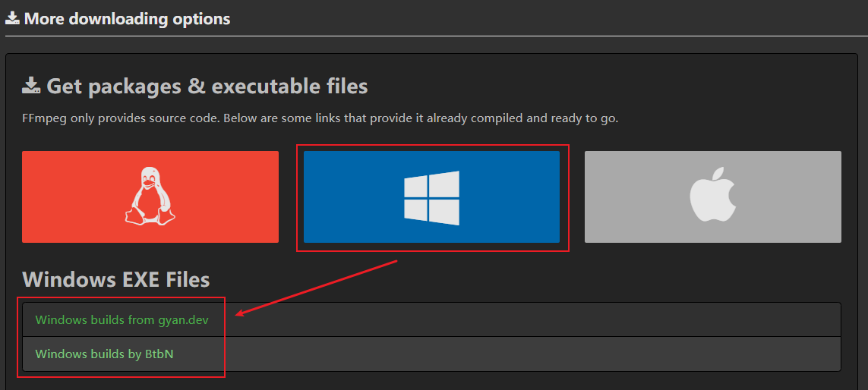Screen dimensions: 868x390
Task: Open "Windows builds by BtbN" link
Action: (104, 354)
